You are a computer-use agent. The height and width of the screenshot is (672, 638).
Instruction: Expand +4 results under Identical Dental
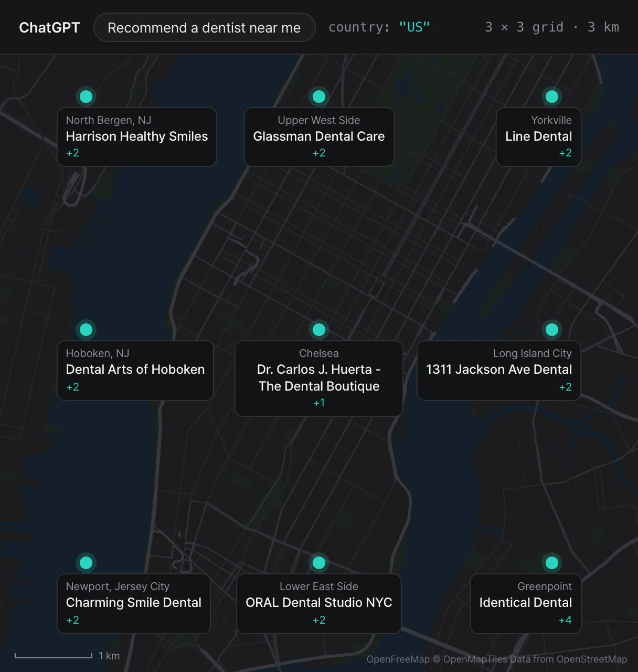566,620
